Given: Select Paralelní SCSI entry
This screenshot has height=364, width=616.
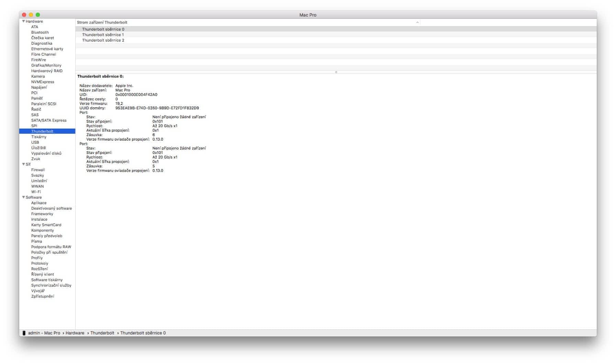Looking at the screenshot, I should point(44,104).
